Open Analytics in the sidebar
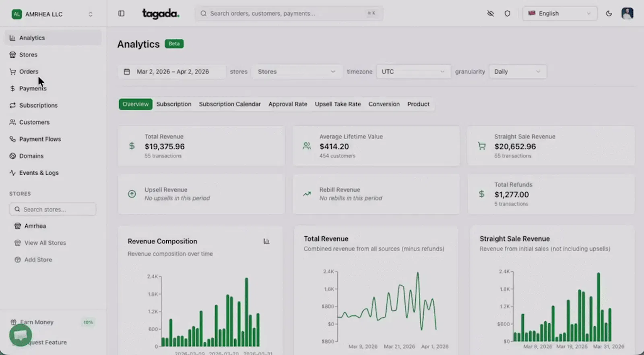 coord(53,38)
